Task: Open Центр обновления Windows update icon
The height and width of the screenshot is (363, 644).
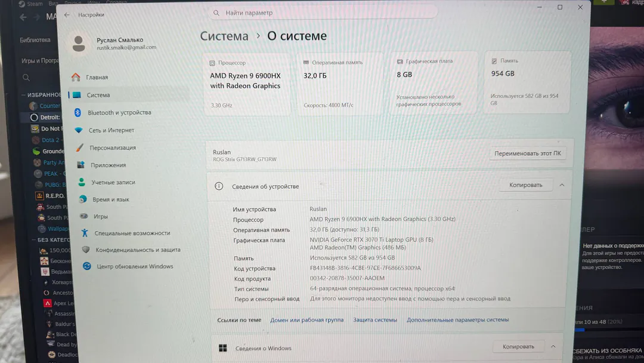Action: click(x=86, y=266)
